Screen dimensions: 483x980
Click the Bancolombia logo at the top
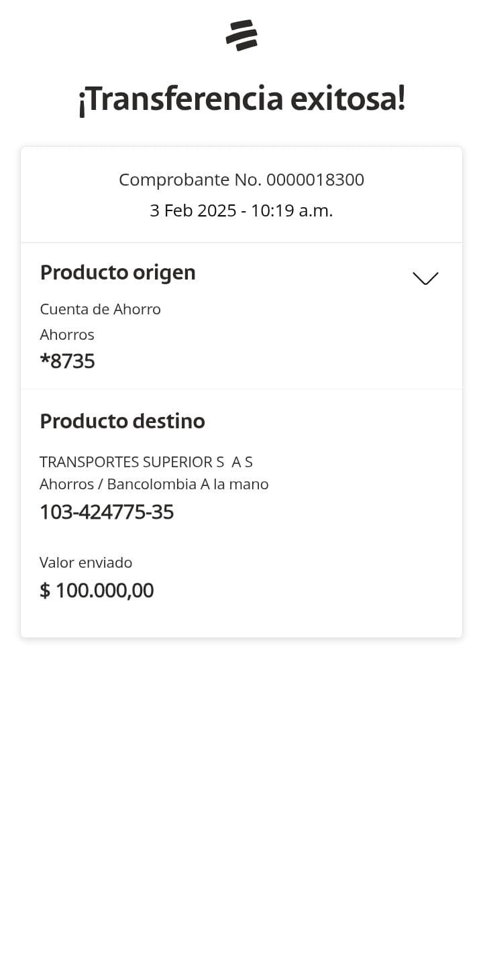[241, 36]
